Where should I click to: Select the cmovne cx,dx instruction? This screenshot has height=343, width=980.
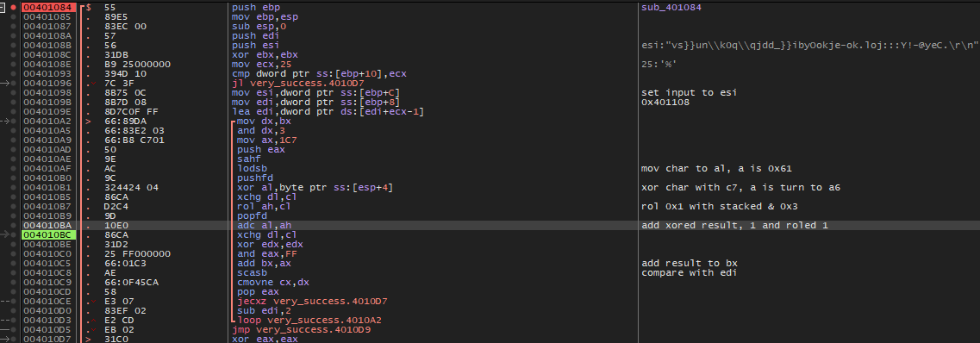271,283
